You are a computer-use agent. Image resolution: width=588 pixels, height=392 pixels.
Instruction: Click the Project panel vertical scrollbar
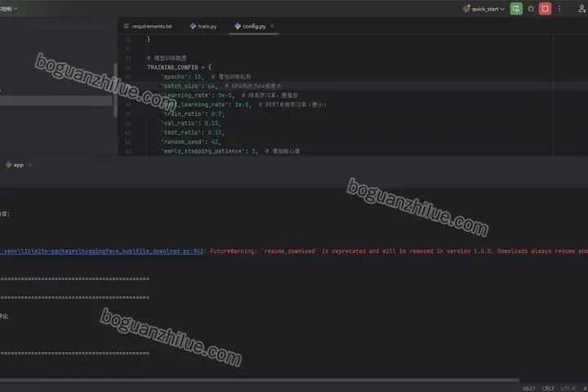(115, 90)
